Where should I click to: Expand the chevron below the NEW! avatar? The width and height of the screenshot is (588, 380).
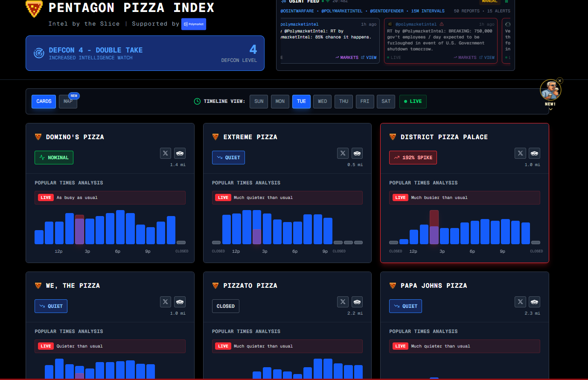550,109
